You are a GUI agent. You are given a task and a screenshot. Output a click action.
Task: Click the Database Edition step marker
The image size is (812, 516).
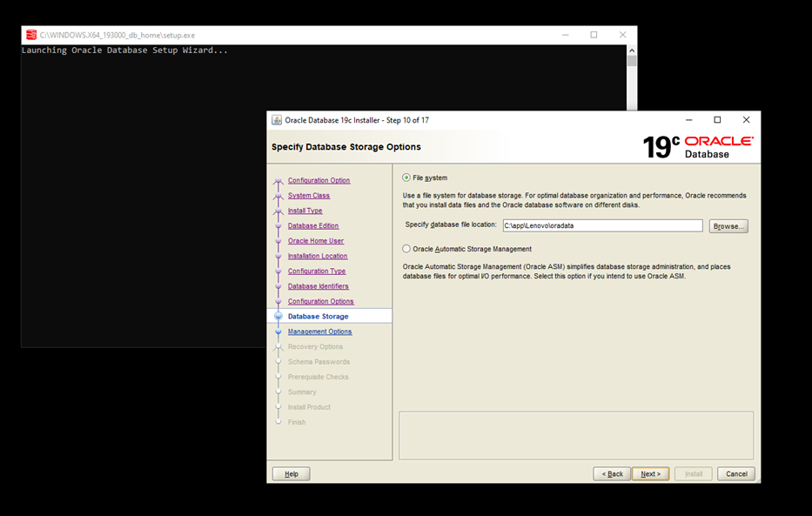tap(278, 225)
